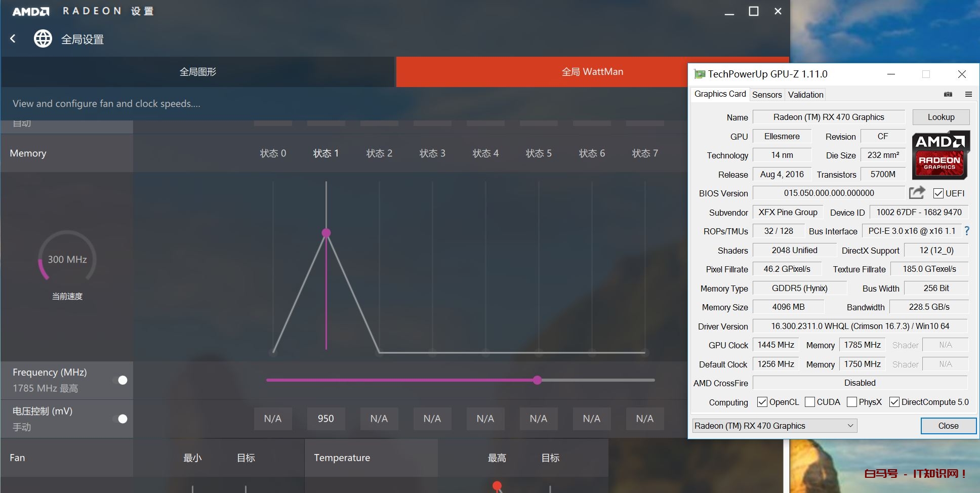The width and height of the screenshot is (980, 493).
Task: Tick the CUDA checkbox
Action: (810, 402)
